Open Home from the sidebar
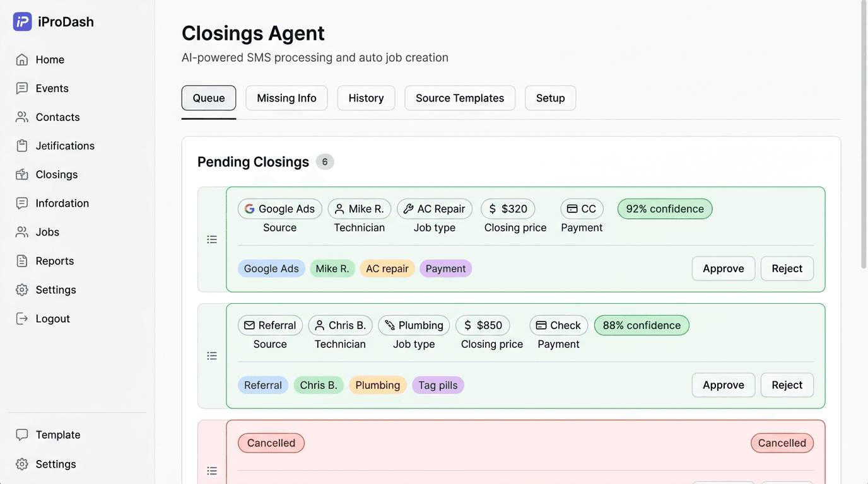Image resolution: width=868 pixels, height=484 pixels. 22,59
